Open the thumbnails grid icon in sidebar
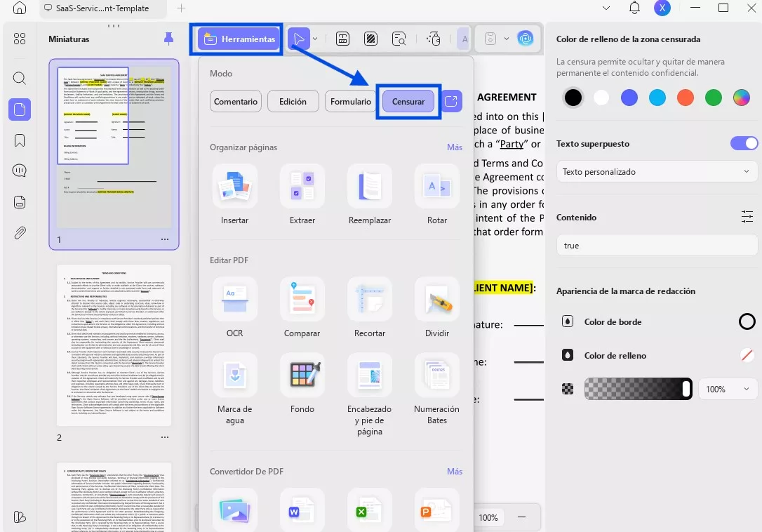Screen dimensions: 762x532 [x=20, y=39]
